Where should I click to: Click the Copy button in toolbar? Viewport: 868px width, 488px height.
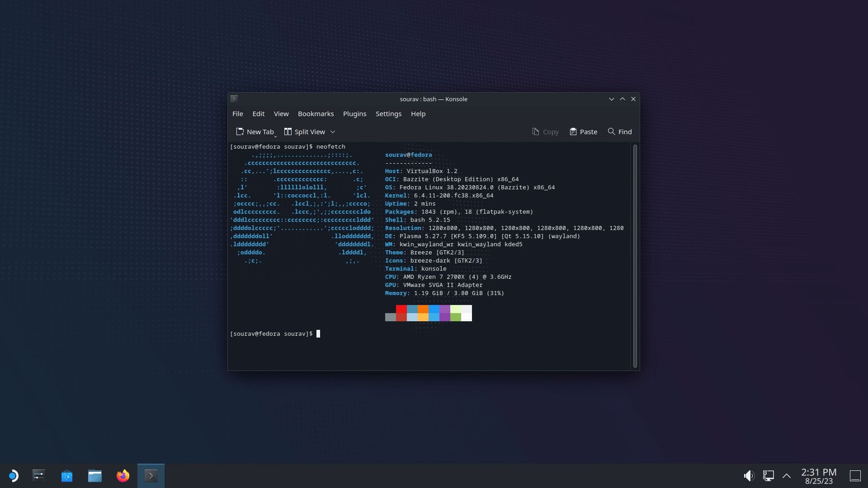[x=545, y=131]
